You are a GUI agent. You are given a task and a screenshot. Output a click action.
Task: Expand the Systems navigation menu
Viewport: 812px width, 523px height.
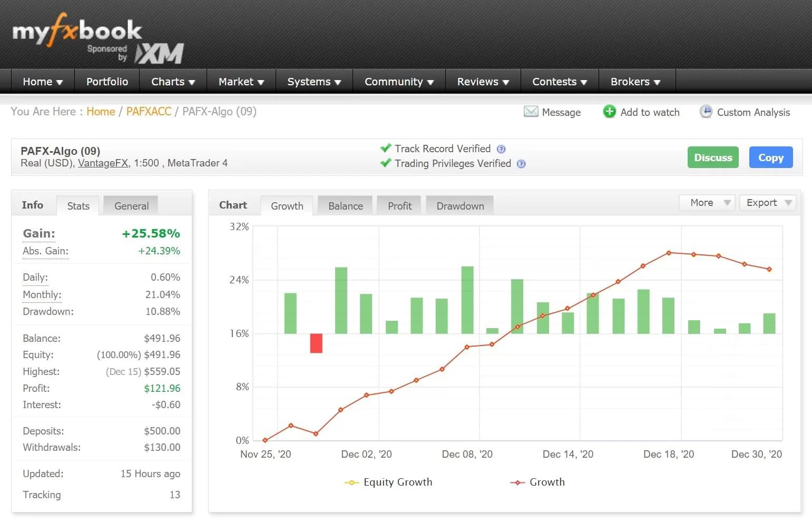tap(314, 82)
